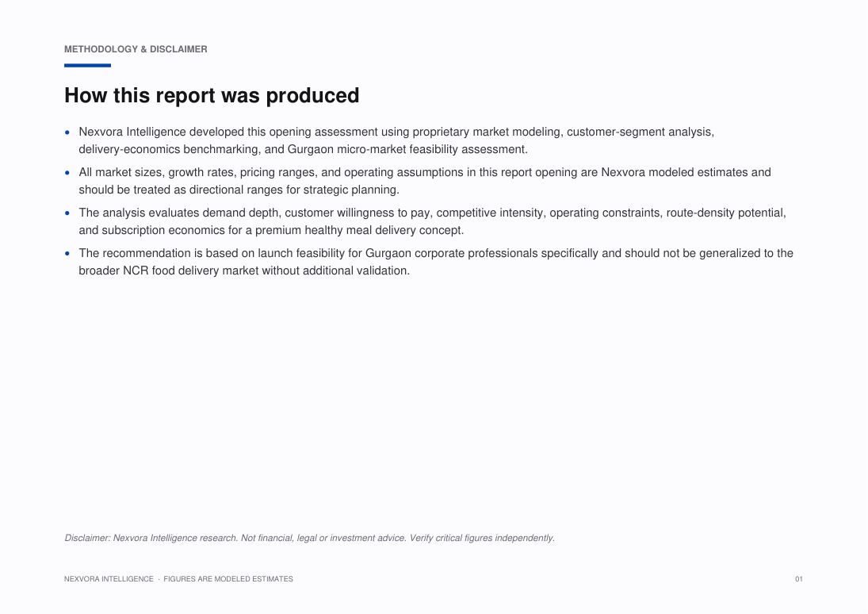Click text starting 'All market sizes, growth rates'
This screenshot has width=868, height=614.
[x=425, y=181]
